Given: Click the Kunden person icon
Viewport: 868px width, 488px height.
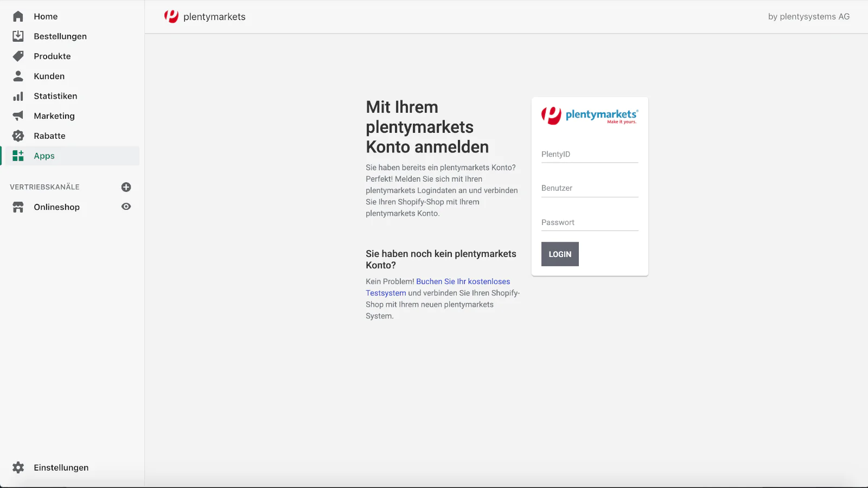Looking at the screenshot, I should click(x=18, y=76).
